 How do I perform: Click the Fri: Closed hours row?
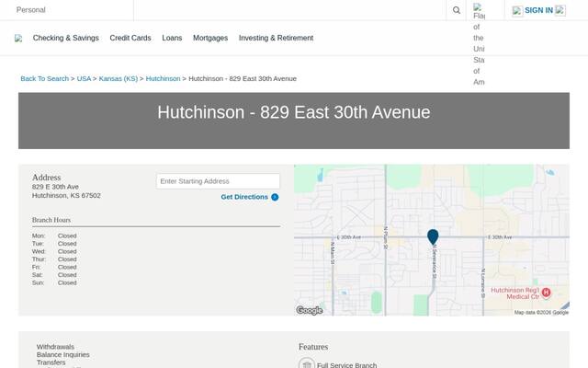coord(54,267)
